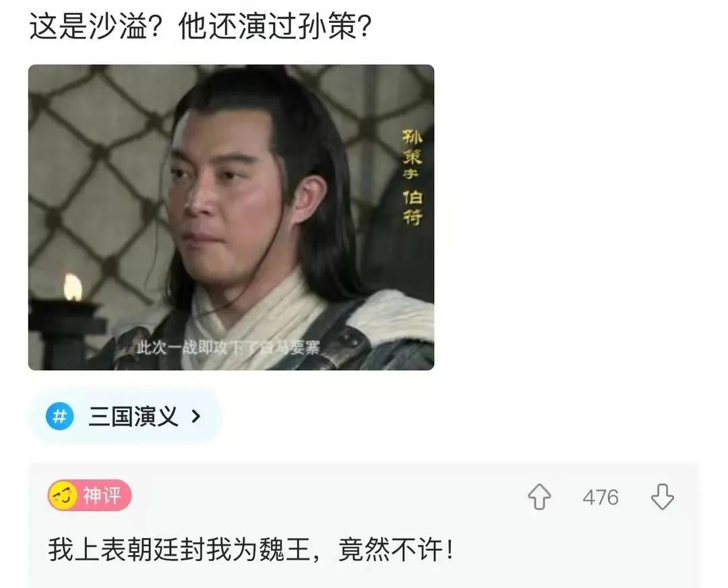Open the 三国演义 topic tag
The height and width of the screenshot is (588, 728).
click(126, 416)
